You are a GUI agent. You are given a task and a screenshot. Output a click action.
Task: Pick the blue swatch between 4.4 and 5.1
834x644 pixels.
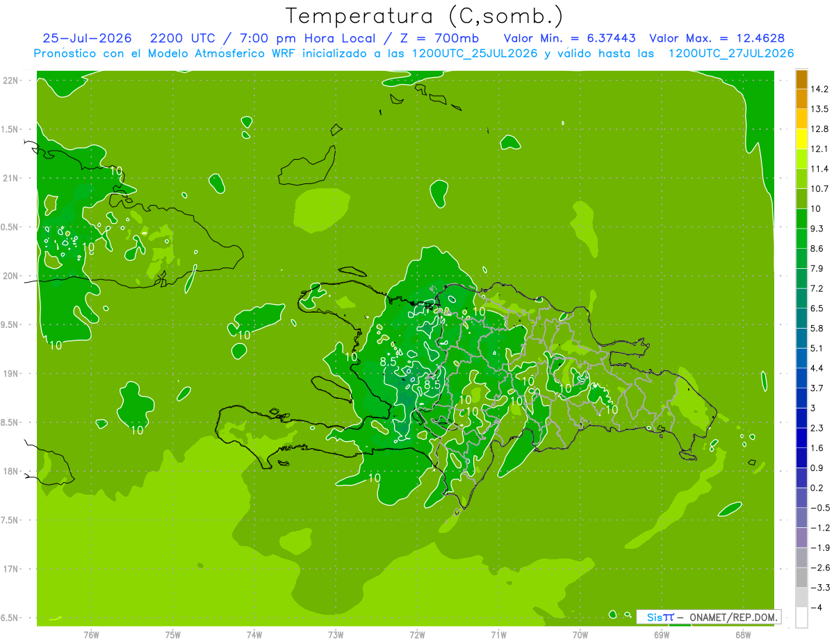click(x=801, y=358)
